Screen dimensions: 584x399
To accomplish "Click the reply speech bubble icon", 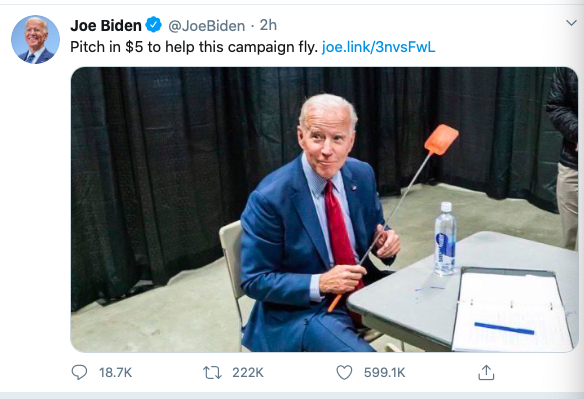I will pyautogui.click(x=79, y=372).
